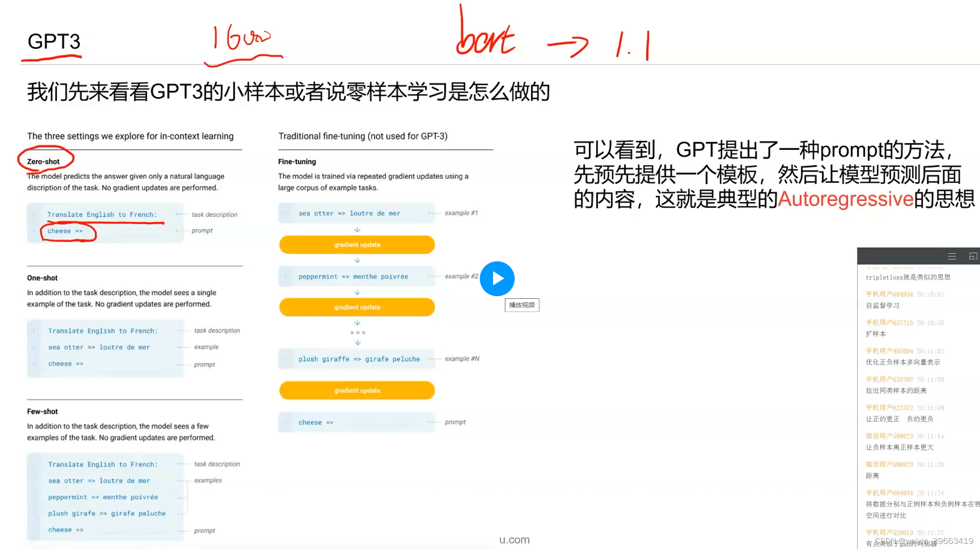The width and height of the screenshot is (980, 549).
Task: Click username 手机用户622372
Action: click(x=889, y=408)
